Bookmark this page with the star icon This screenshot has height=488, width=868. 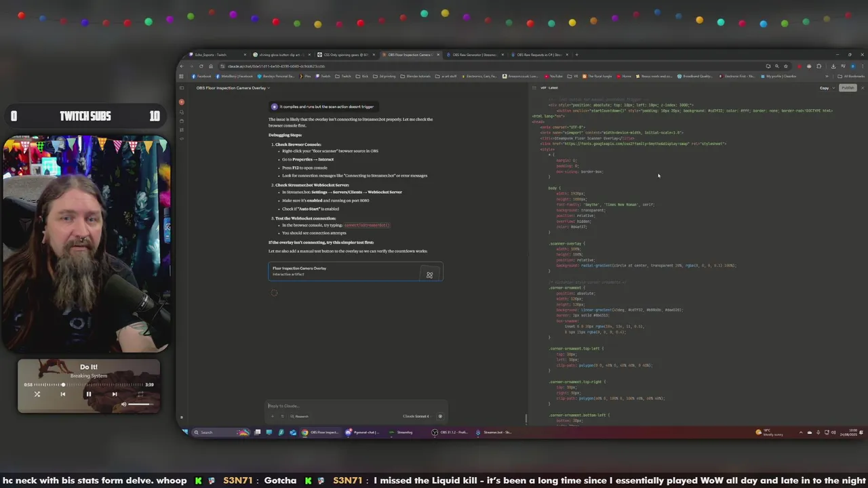(785, 66)
